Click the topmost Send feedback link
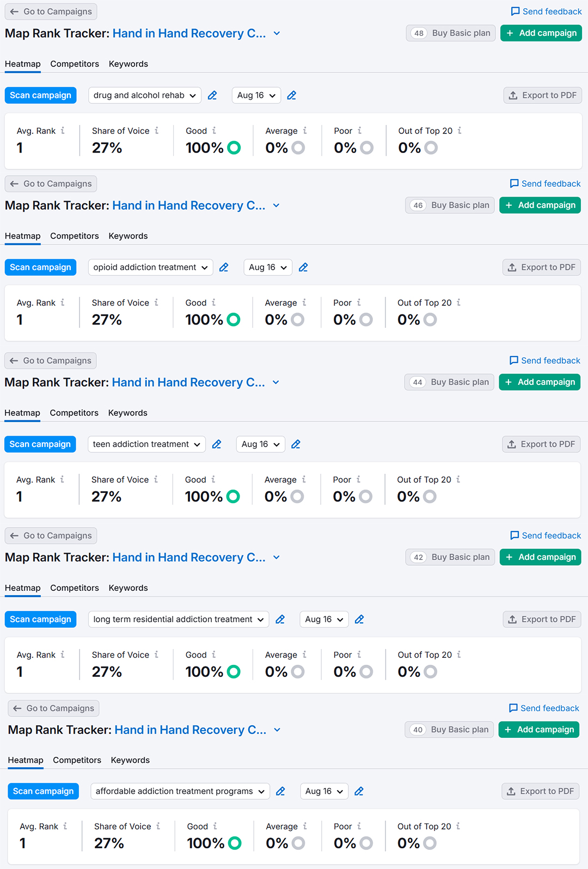Viewport: 588px width, 869px height. (547, 11)
